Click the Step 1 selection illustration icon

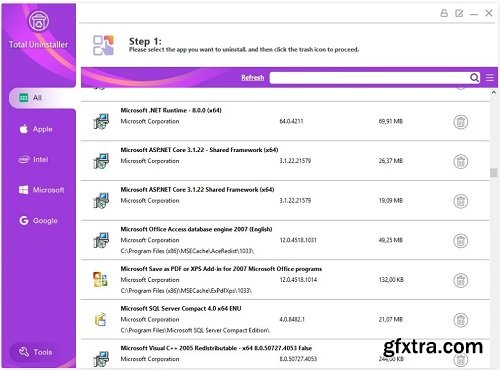tap(103, 45)
